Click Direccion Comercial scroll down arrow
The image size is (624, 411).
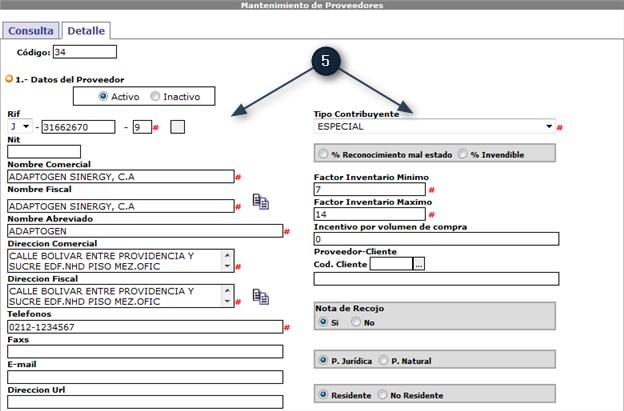pos(227,266)
